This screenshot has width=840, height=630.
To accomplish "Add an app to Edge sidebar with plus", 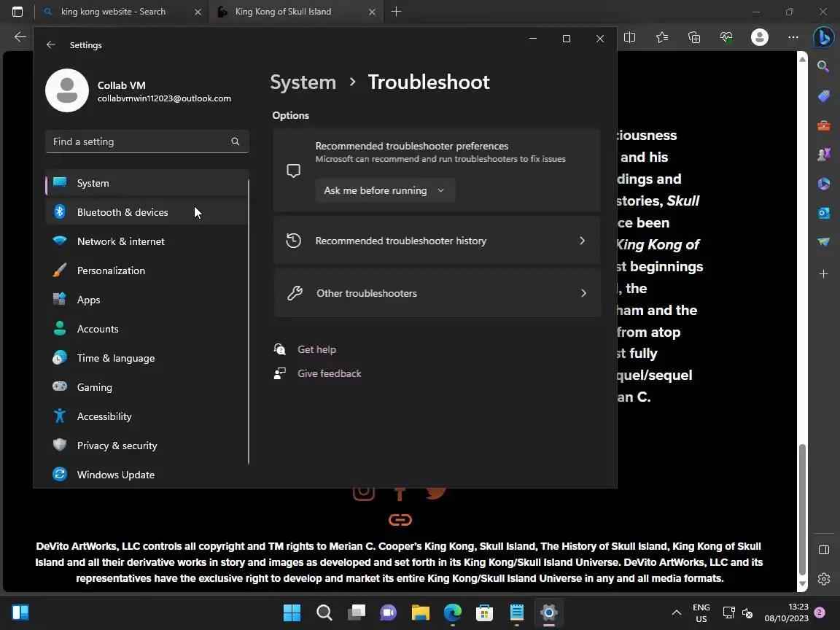I will click(x=823, y=273).
